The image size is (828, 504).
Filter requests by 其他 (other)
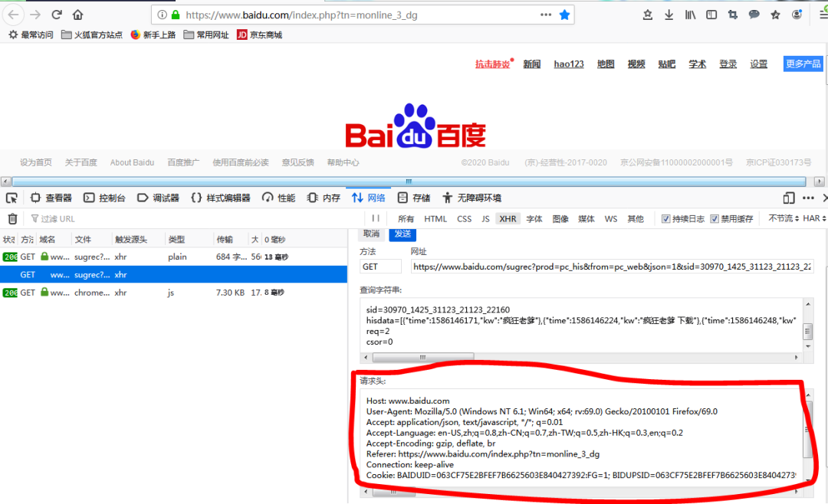636,219
